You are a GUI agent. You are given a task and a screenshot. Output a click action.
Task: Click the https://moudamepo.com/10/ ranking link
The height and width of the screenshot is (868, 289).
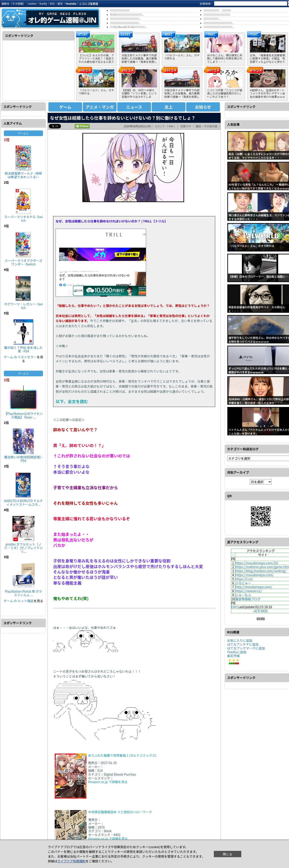tap(257, 563)
